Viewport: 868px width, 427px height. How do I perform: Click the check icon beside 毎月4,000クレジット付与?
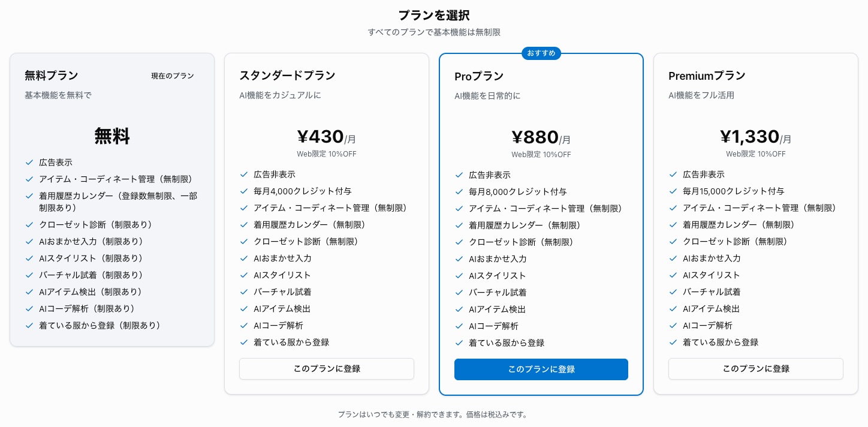(x=244, y=191)
